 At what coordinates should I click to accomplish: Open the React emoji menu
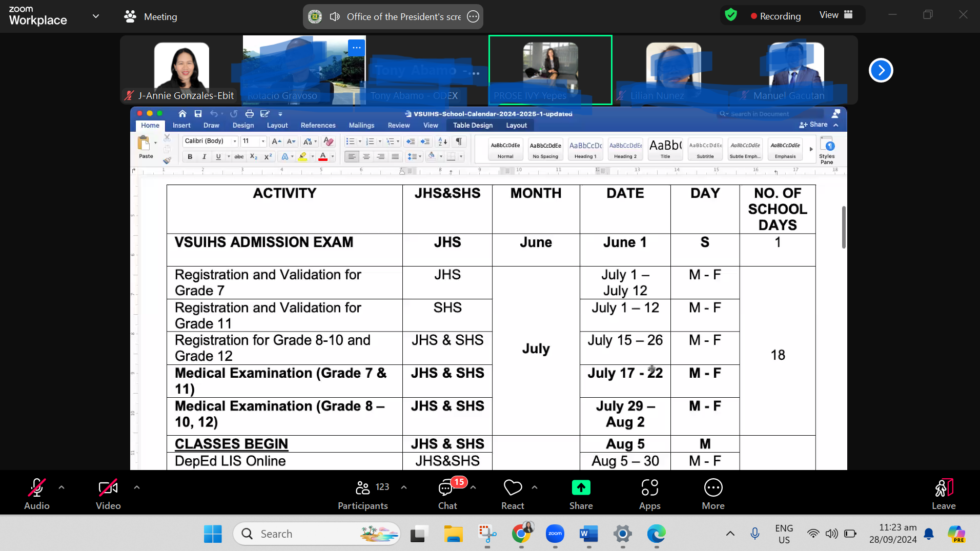click(513, 493)
